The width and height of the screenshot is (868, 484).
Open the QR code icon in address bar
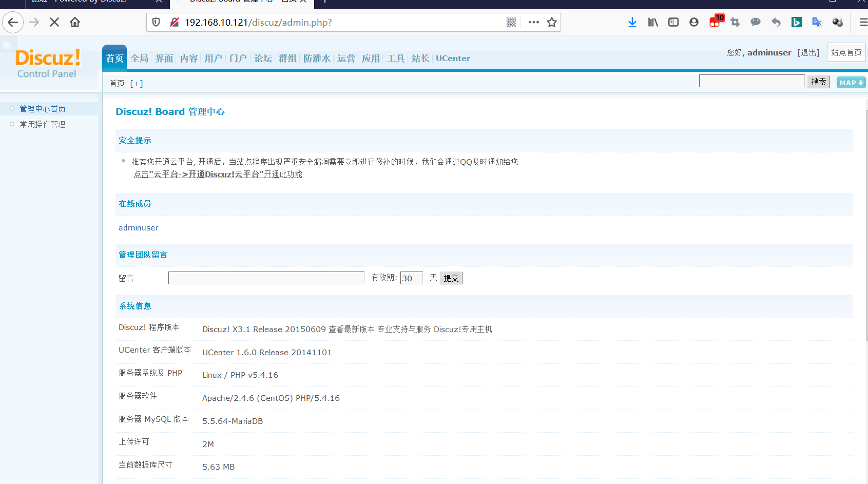[511, 23]
